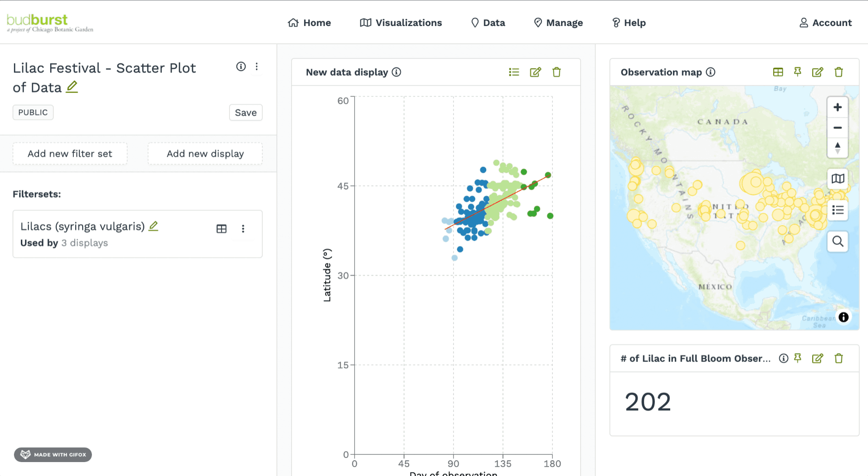868x476 pixels.
Task: Edit the New data display panel
Action: click(535, 72)
